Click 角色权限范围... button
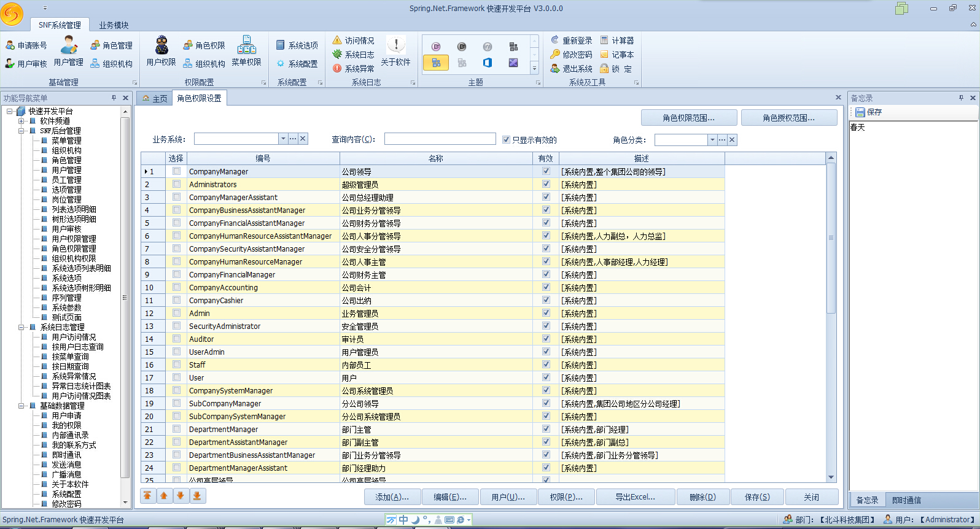This screenshot has width=980, height=529. pos(689,118)
